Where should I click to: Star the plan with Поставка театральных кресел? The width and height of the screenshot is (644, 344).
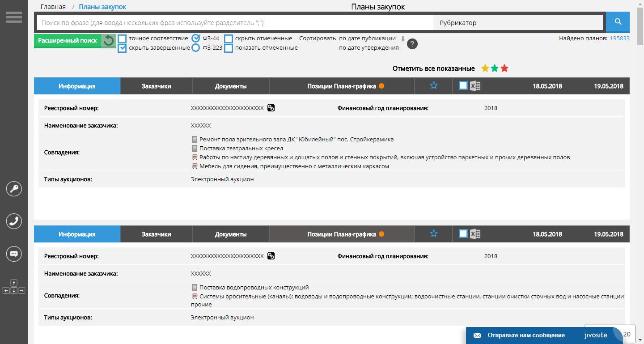[x=433, y=85]
